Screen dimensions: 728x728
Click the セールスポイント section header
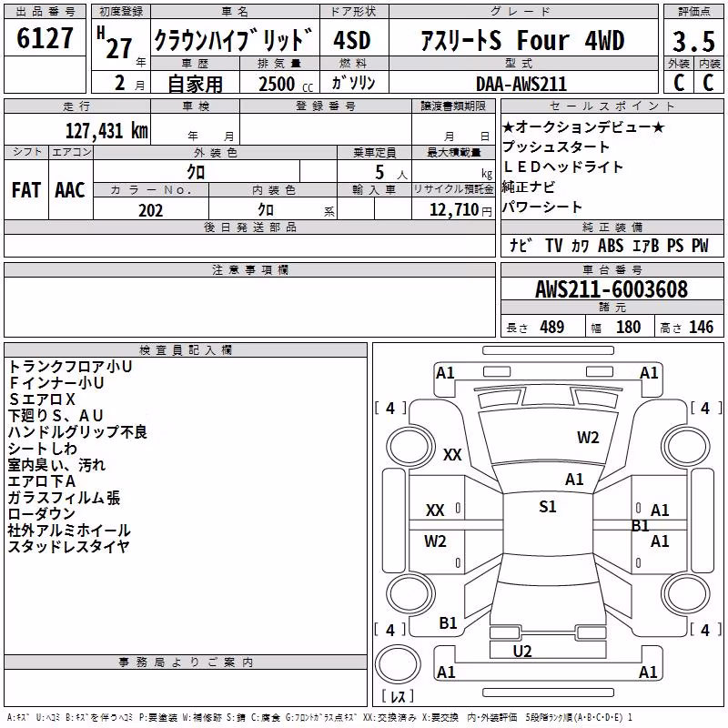[612, 106]
